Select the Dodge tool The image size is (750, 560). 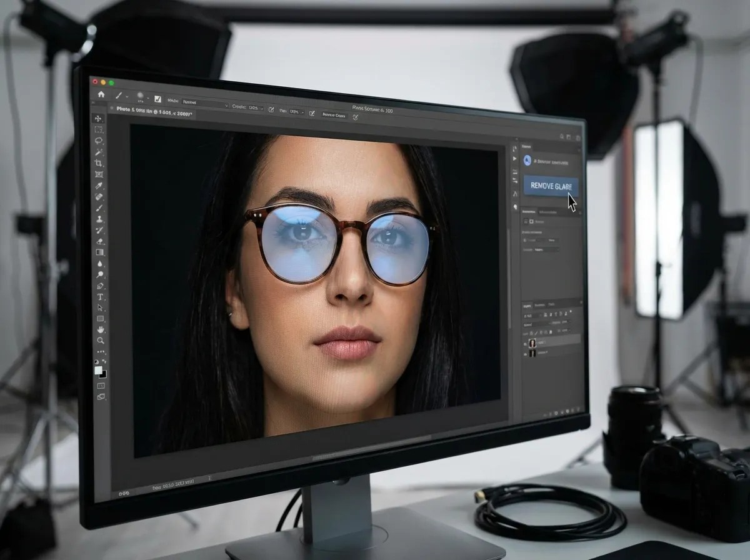click(100, 274)
